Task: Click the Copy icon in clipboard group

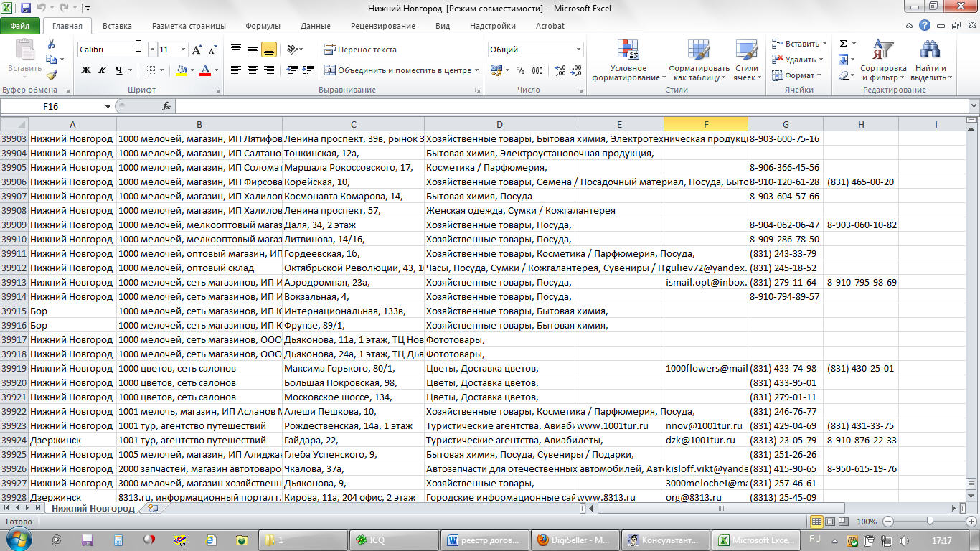Action: tap(52, 60)
